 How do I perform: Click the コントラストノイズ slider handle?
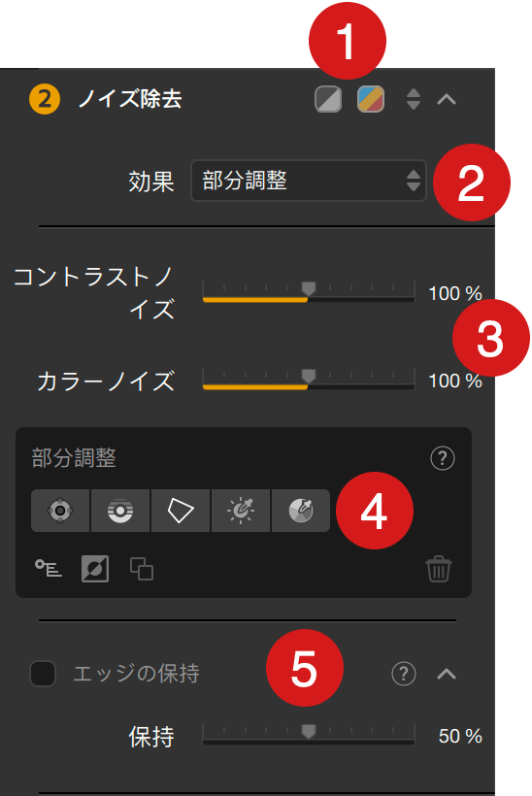click(x=309, y=289)
